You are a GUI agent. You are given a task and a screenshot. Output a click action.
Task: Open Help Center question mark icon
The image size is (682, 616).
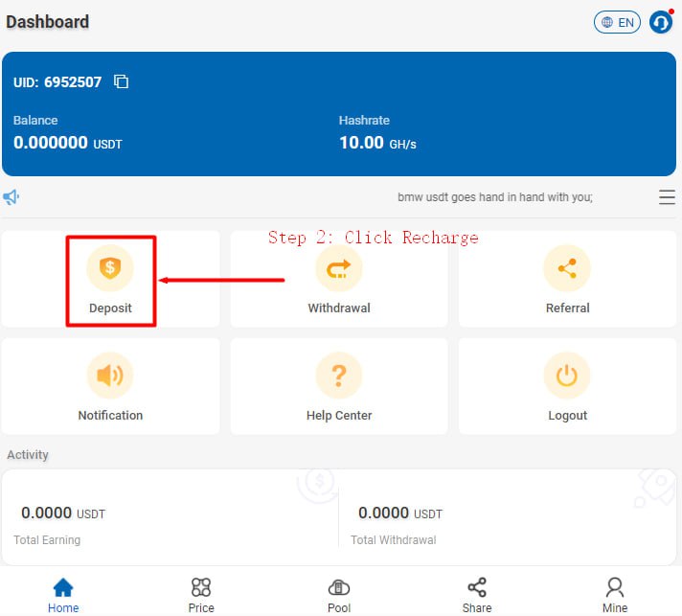click(338, 376)
